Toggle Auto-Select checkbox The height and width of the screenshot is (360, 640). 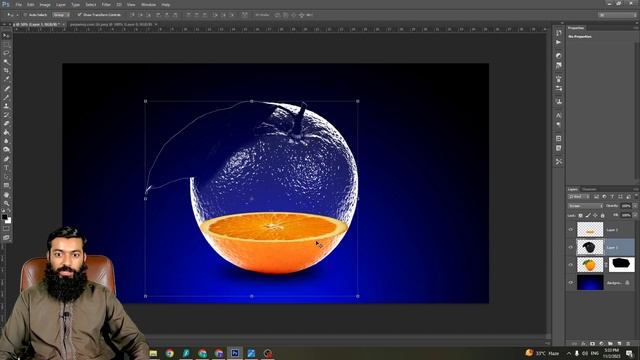(25, 15)
